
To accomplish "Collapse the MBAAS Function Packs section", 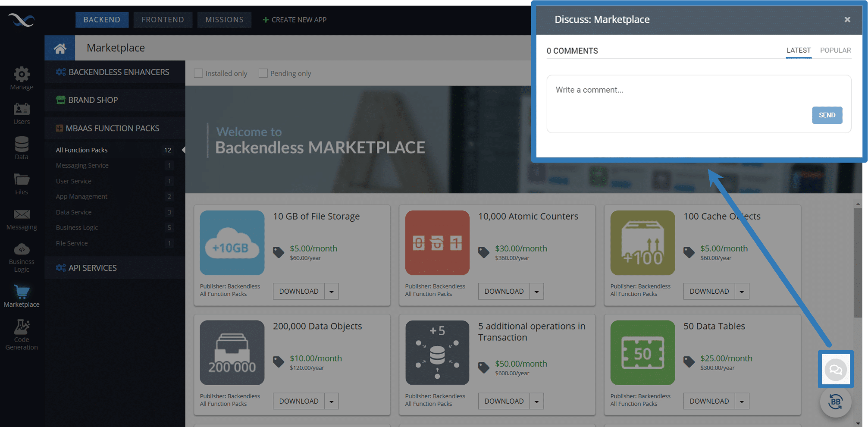I will pos(115,128).
